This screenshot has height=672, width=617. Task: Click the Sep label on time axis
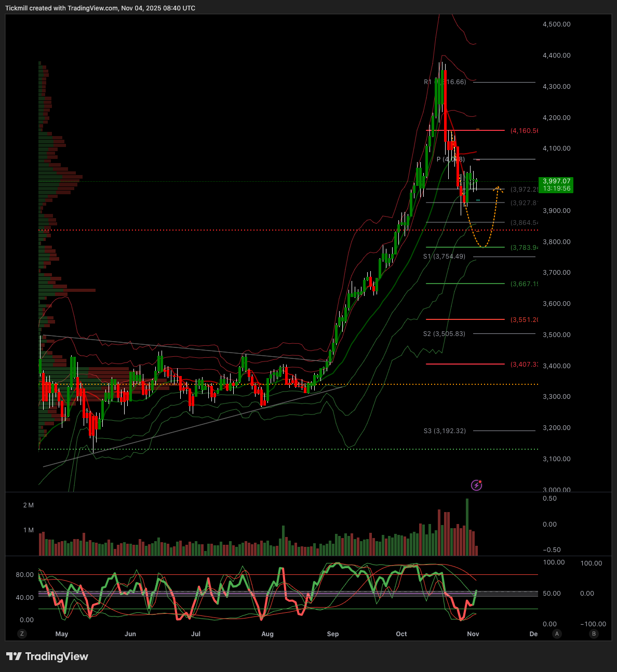pos(333,634)
